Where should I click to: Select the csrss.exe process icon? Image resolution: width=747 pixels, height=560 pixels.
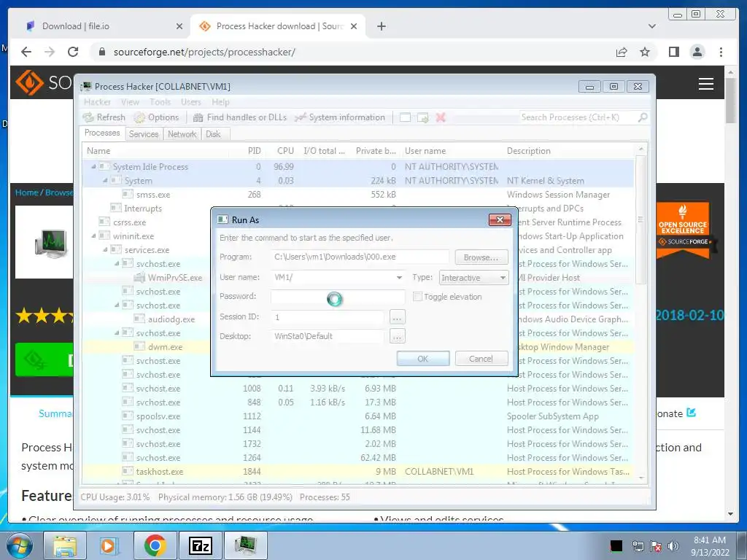click(x=104, y=222)
